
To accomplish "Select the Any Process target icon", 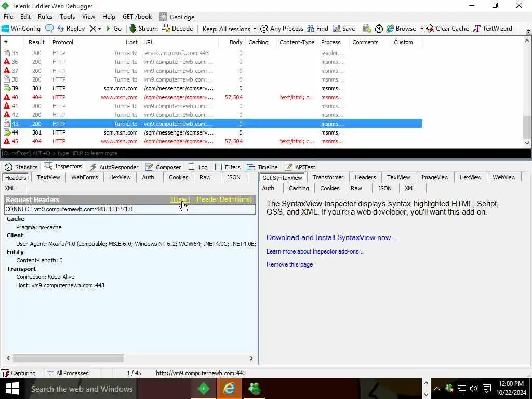I will 264,29.
